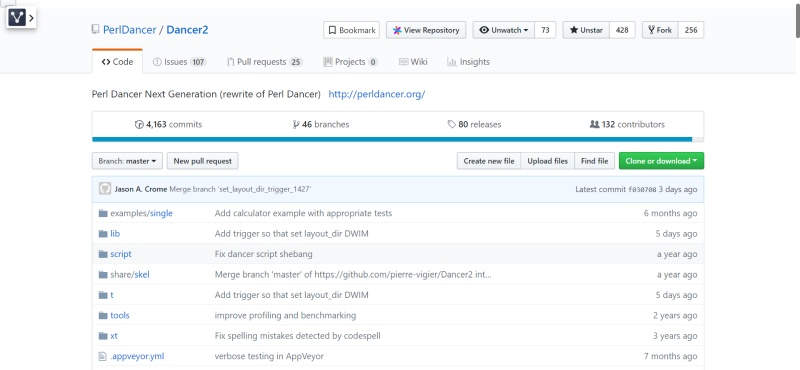This screenshot has height=370, width=800.
Task: Click the folder icon for xt
Action: click(x=103, y=336)
